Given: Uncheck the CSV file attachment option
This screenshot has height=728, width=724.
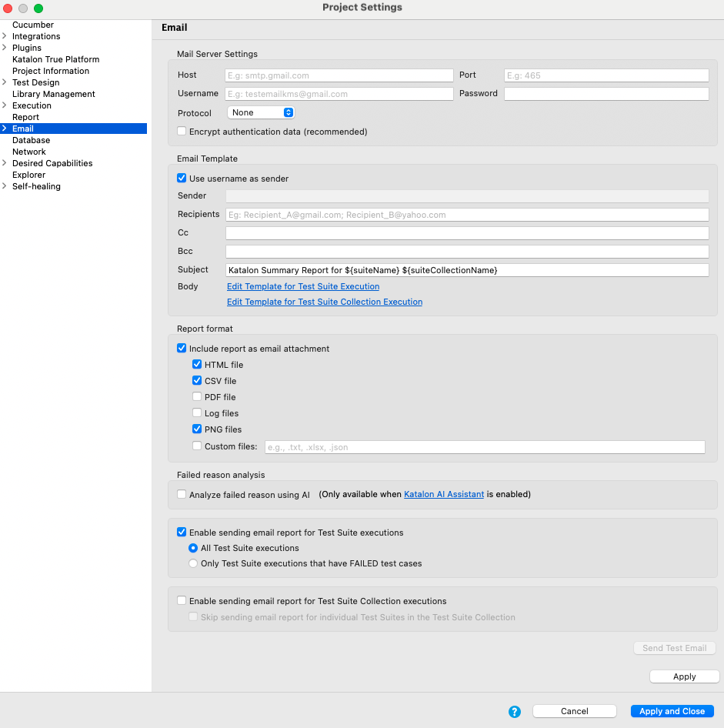Looking at the screenshot, I should pos(196,380).
